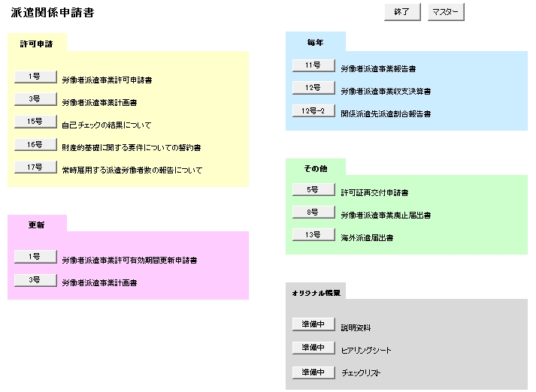Screen dimensions: 536x392
Task: Open the マスター button
Action: pyautogui.click(x=446, y=12)
